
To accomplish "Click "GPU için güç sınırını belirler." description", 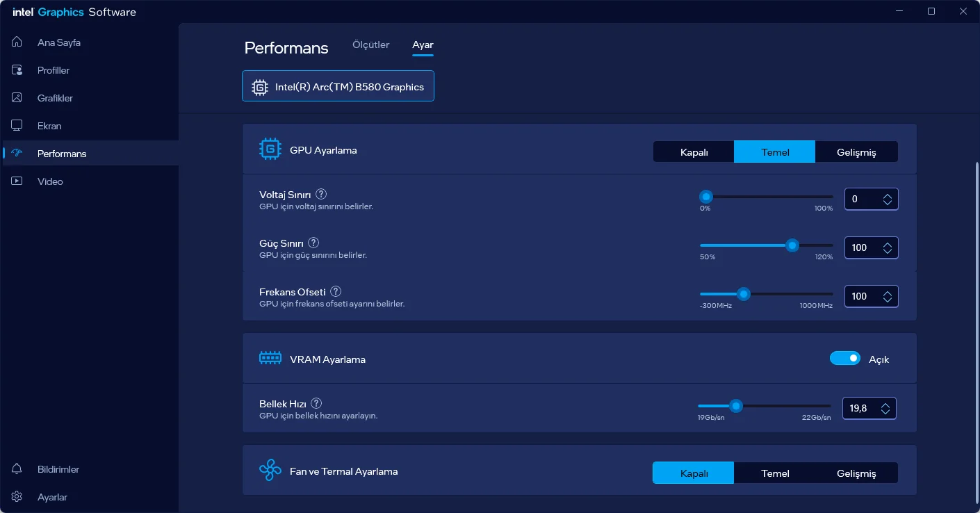I will click(313, 255).
